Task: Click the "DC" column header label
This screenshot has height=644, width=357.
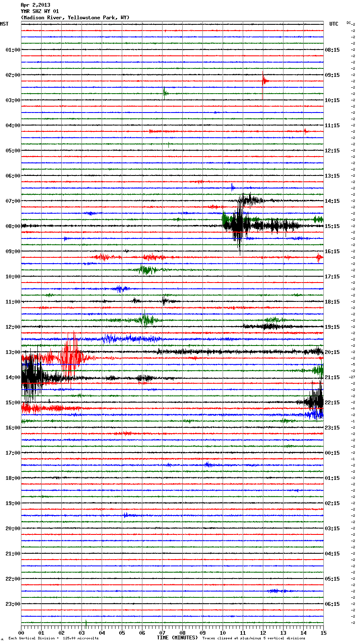Action: [349, 23]
